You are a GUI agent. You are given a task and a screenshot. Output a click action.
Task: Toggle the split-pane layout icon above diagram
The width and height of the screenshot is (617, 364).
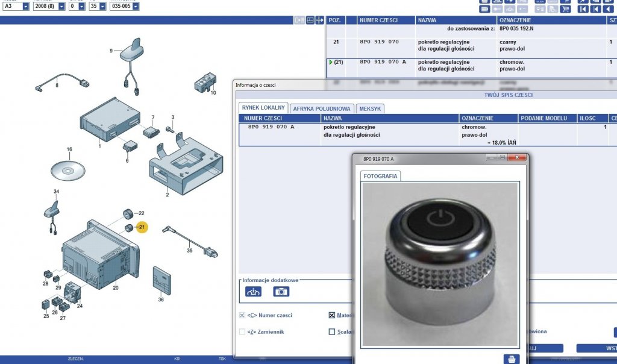(310, 20)
